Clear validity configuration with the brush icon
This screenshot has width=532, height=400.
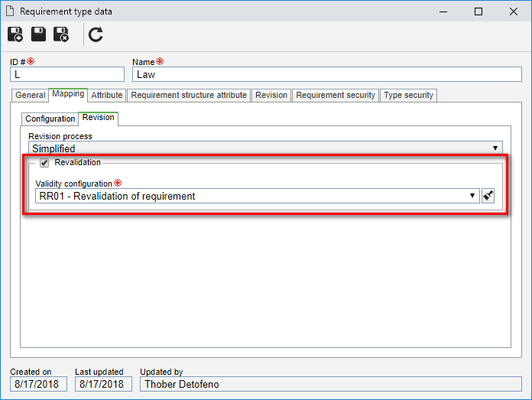click(488, 196)
